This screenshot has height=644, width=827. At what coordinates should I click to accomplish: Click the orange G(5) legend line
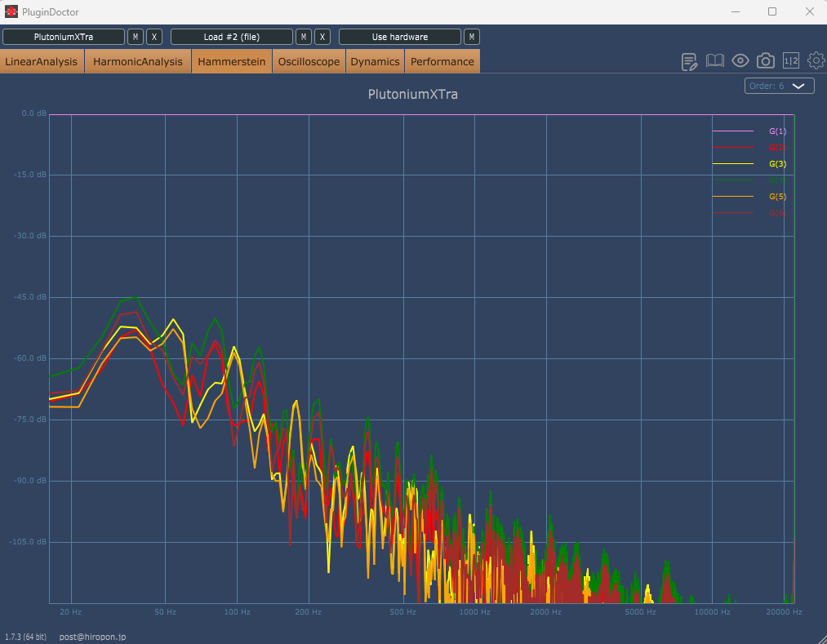click(733, 196)
